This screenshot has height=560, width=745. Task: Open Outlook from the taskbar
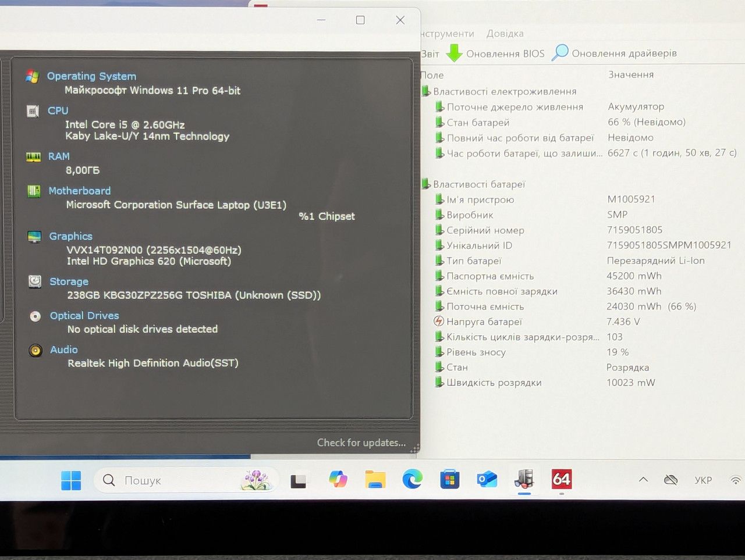487,480
